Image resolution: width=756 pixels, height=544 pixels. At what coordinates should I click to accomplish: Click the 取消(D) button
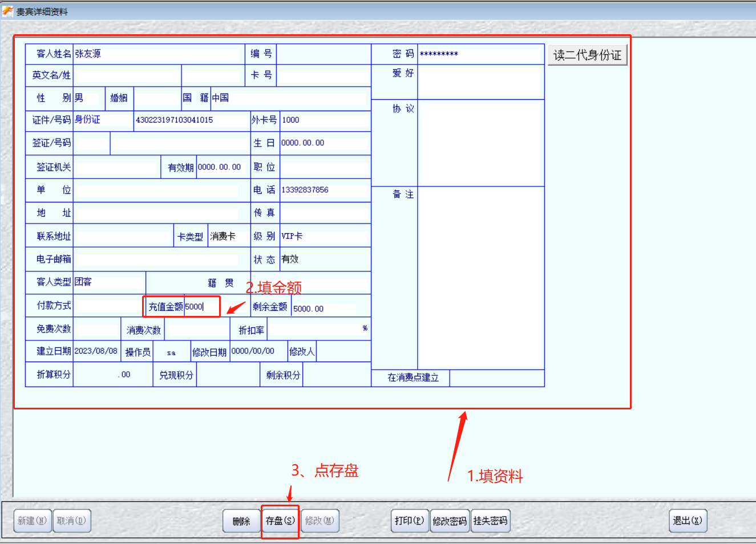pos(71,521)
